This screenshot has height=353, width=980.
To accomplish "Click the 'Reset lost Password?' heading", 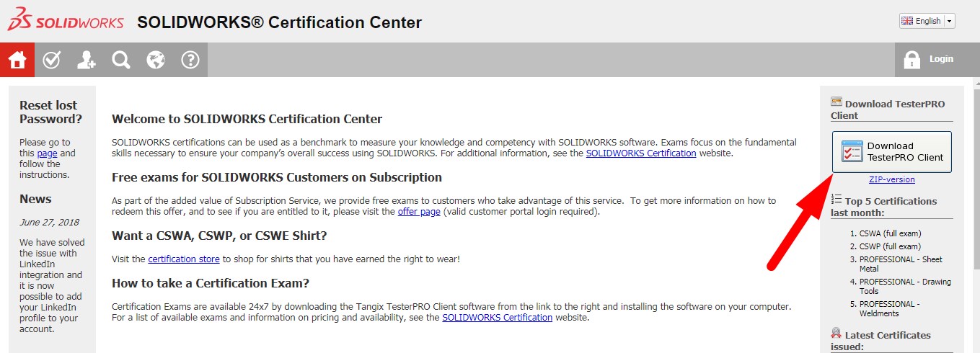I will 50,112.
